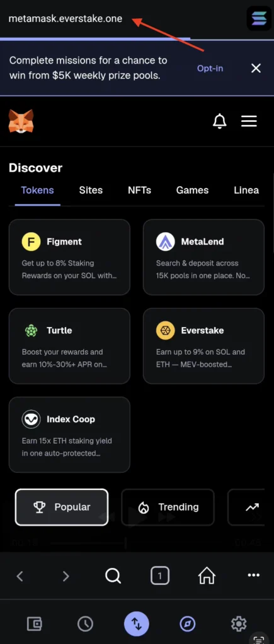274x644 pixels.
Task: Dismiss the missions banner
Action: (256, 68)
